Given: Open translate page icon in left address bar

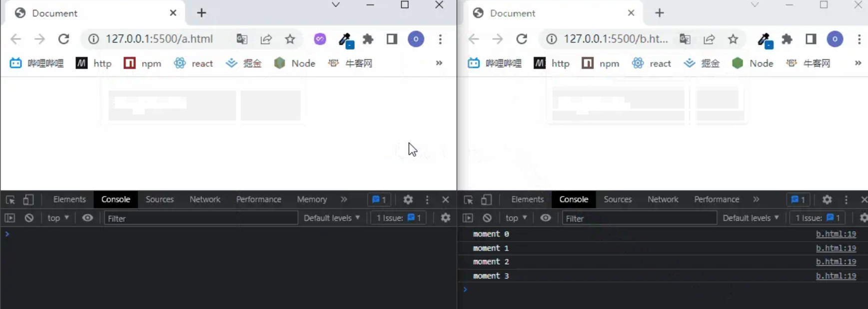Looking at the screenshot, I should point(242,39).
